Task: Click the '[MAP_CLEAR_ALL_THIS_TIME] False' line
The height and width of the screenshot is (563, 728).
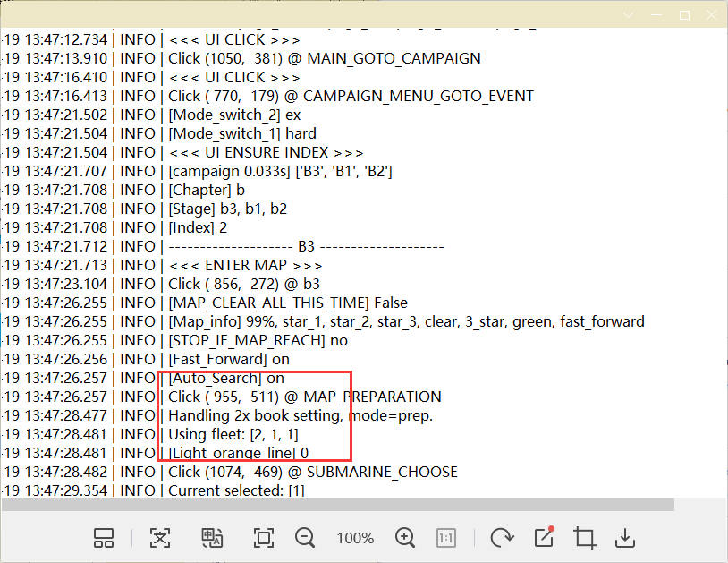Action: click(x=288, y=303)
